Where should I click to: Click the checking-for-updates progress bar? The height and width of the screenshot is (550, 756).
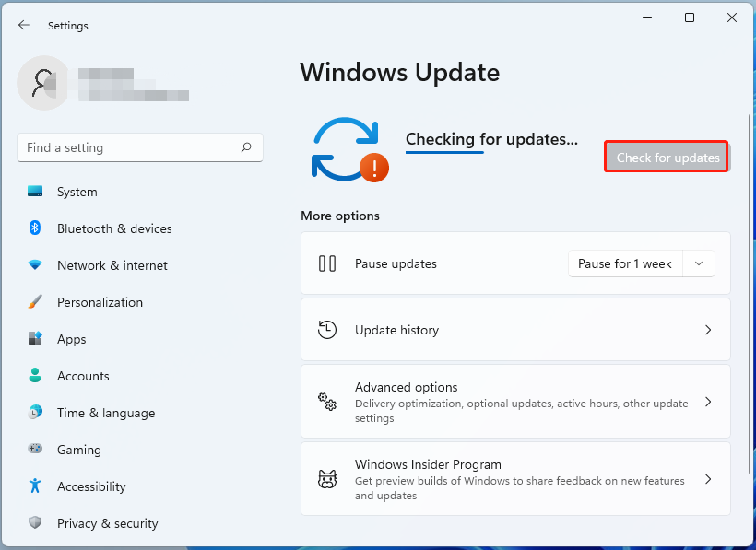point(444,152)
